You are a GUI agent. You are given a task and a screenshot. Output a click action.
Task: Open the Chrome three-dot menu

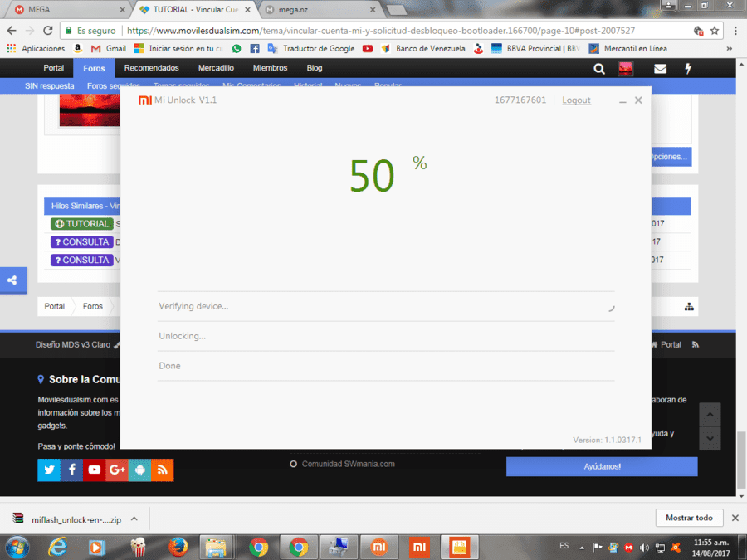[735, 31]
